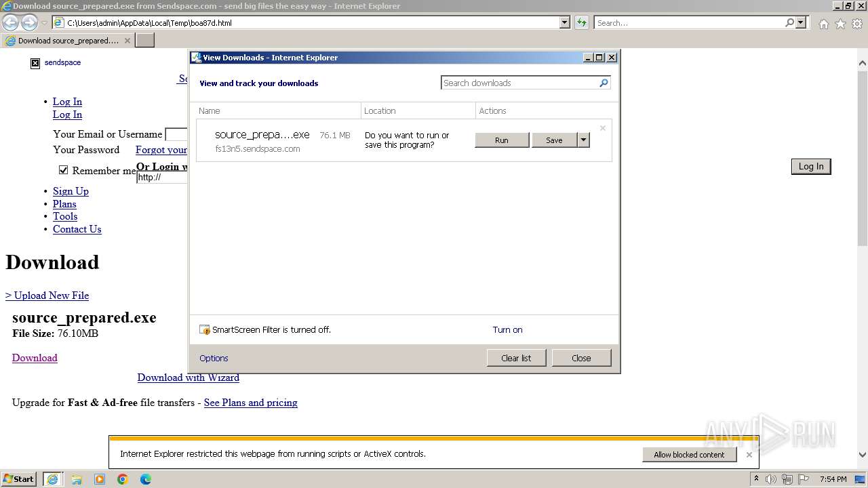The image size is (868, 488).
Task: Click the Action Center flag tray icon
Action: click(804, 479)
